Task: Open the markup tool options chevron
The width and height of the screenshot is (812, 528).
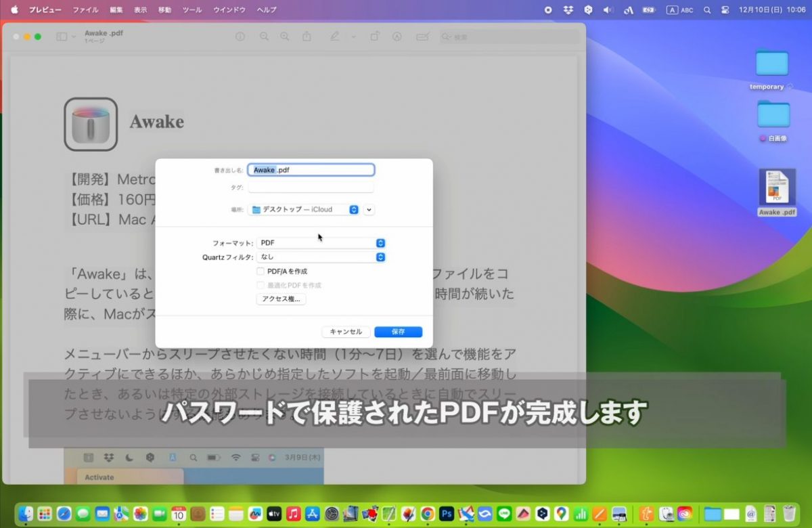Action: pyautogui.click(x=353, y=37)
